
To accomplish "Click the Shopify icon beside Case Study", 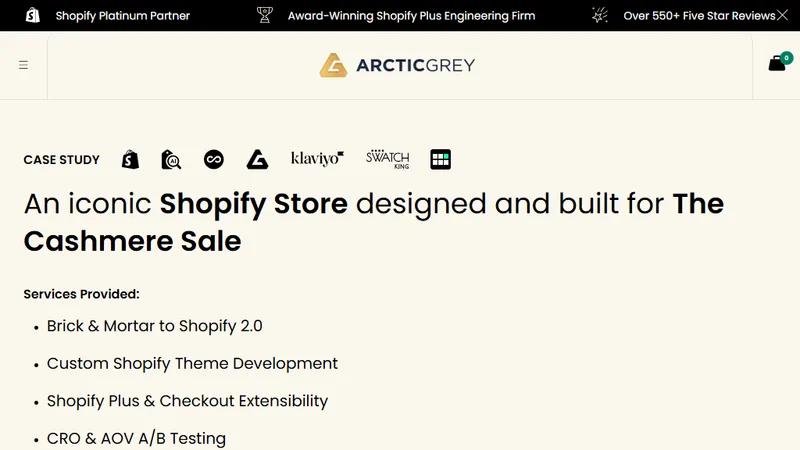I will click(x=130, y=159).
